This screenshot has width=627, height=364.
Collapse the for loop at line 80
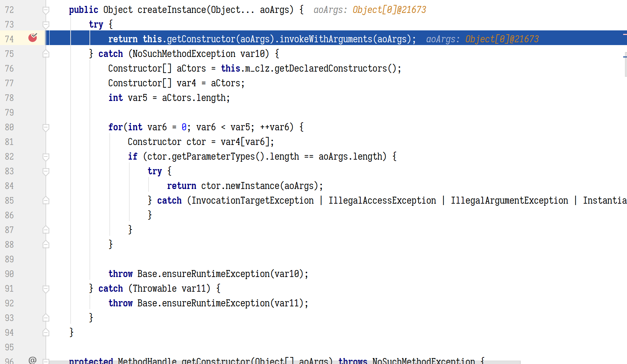pyautogui.click(x=46, y=127)
